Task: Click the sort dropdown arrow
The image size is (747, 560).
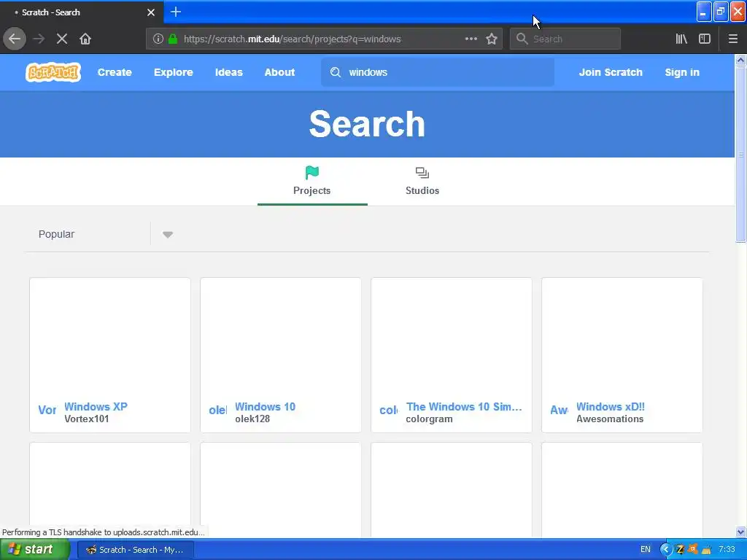Action: pos(168,234)
